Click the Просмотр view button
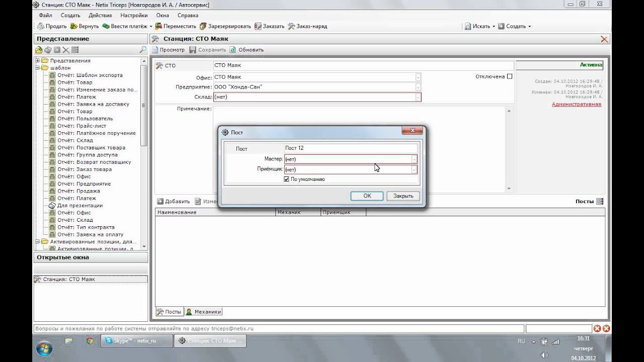 click(x=169, y=50)
